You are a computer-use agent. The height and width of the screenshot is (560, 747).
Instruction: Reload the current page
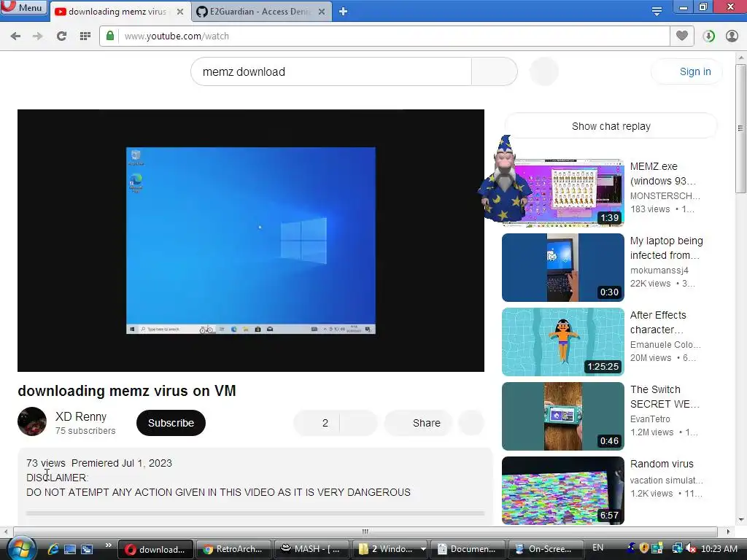tap(61, 36)
